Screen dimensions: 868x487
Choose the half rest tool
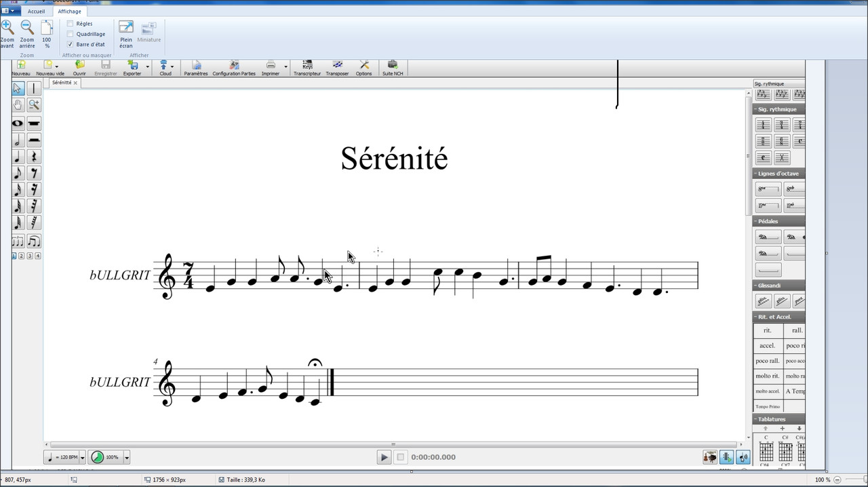(x=34, y=140)
